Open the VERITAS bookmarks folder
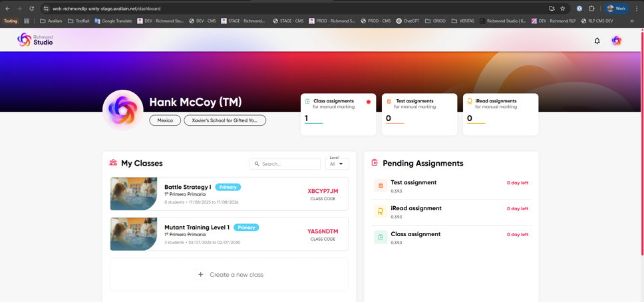 click(x=463, y=21)
